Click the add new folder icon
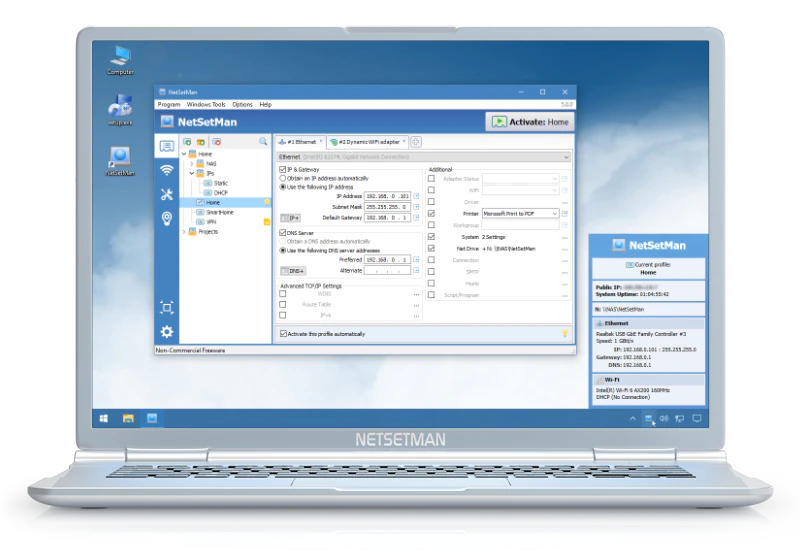 coord(201,142)
